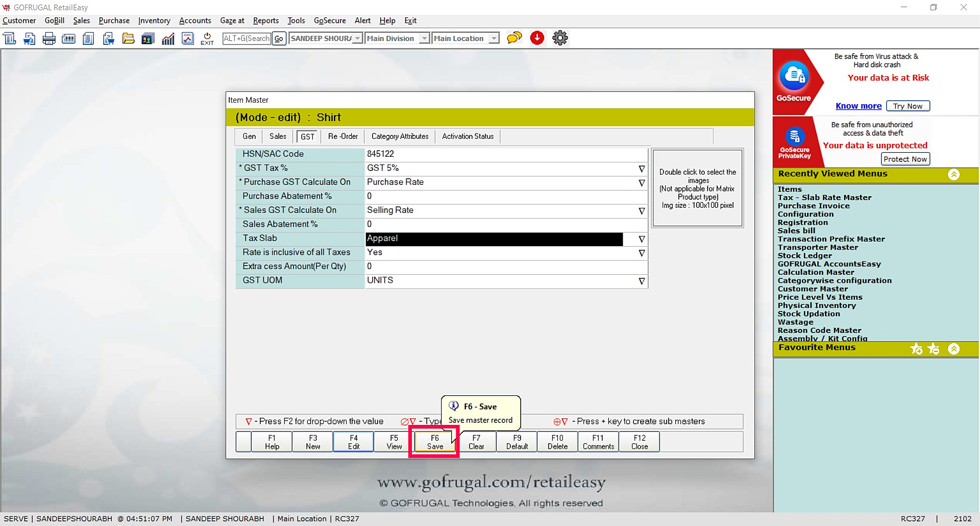Switch to the Re-Order tab
980x526 pixels.
[343, 136]
